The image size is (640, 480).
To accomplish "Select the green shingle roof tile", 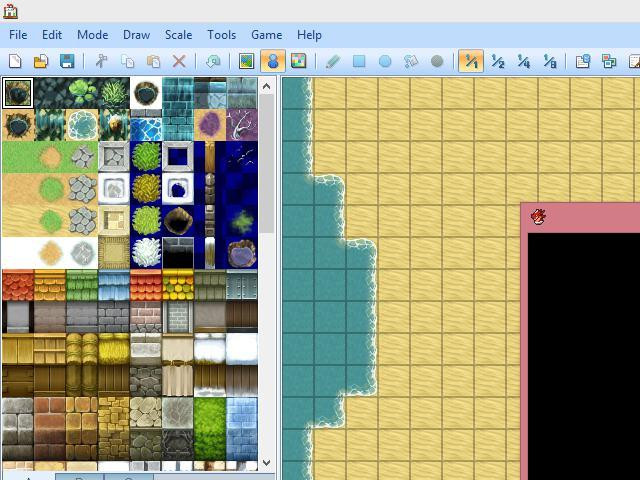I will [82, 285].
